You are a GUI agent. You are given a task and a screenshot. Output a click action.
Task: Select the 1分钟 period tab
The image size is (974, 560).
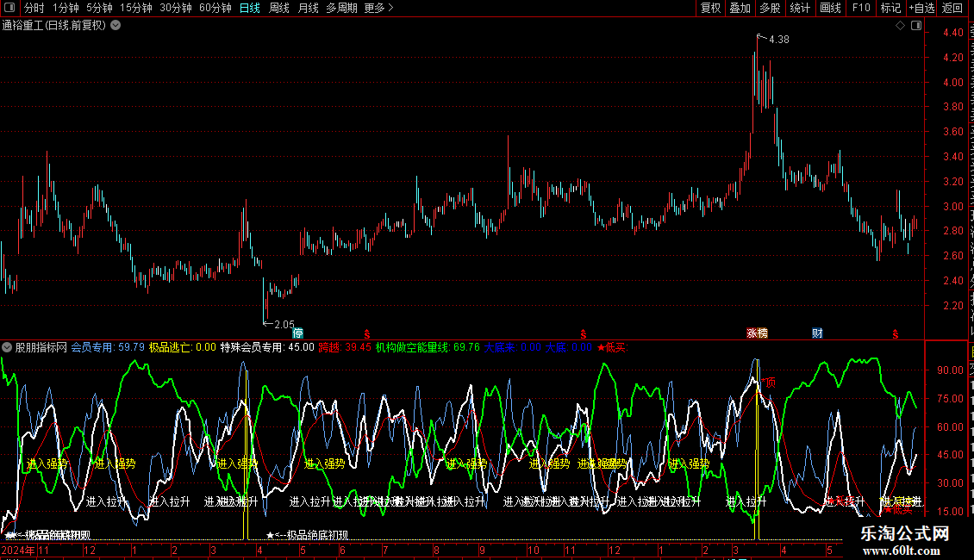(x=66, y=8)
